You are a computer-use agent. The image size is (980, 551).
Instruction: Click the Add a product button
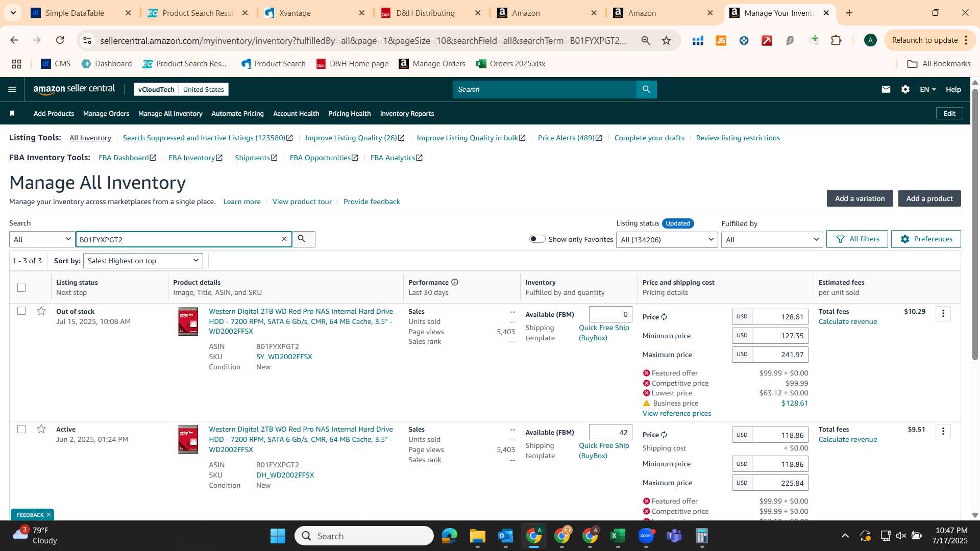click(x=929, y=198)
